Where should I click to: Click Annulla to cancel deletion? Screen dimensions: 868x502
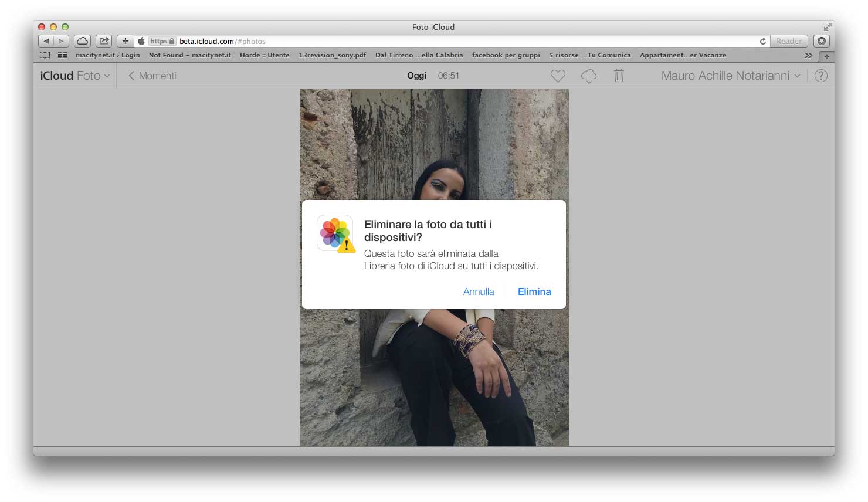click(479, 291)
